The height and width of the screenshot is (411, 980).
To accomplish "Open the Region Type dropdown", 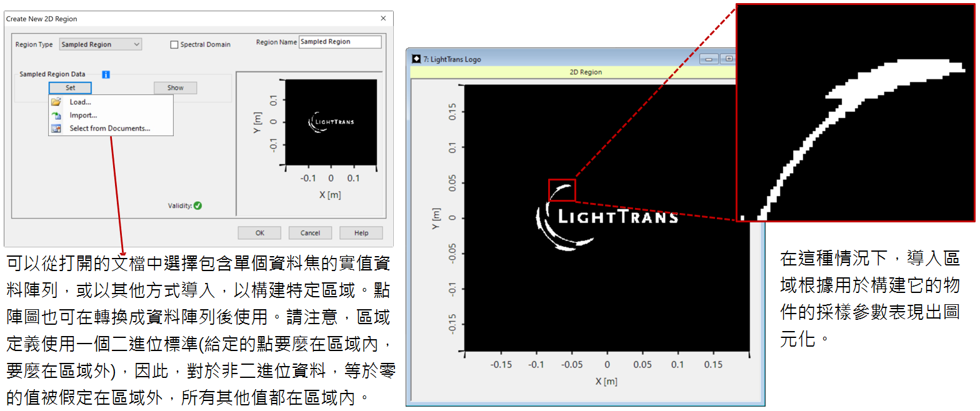I will point(101,44).
